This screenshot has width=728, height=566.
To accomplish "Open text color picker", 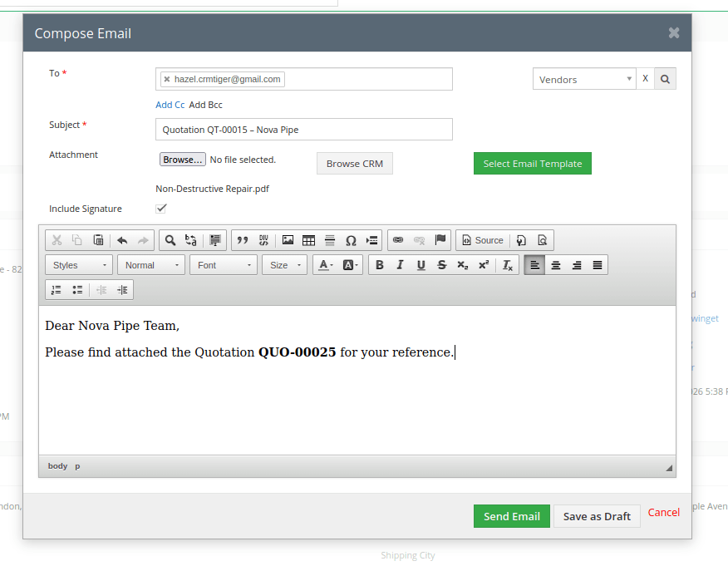I will click(326, 265).
